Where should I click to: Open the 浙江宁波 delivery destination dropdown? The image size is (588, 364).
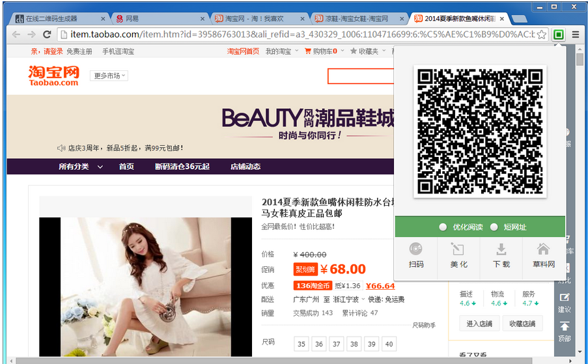pyautogui.click(x=344, y=300)
